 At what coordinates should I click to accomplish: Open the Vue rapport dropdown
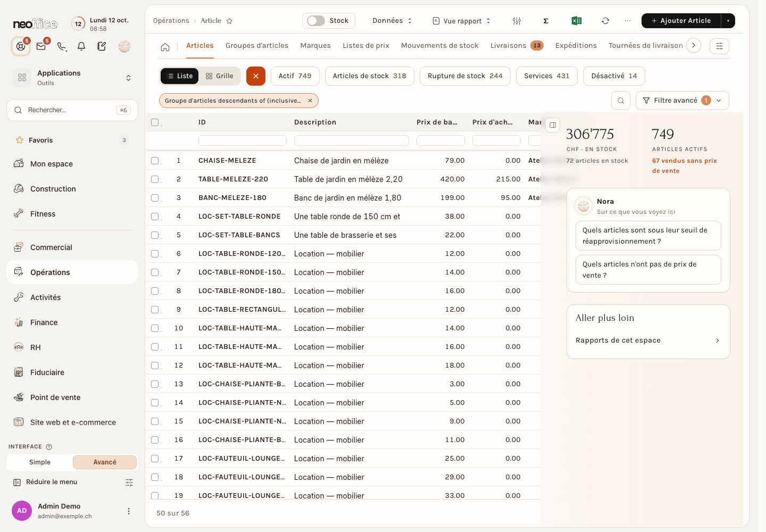462,21
